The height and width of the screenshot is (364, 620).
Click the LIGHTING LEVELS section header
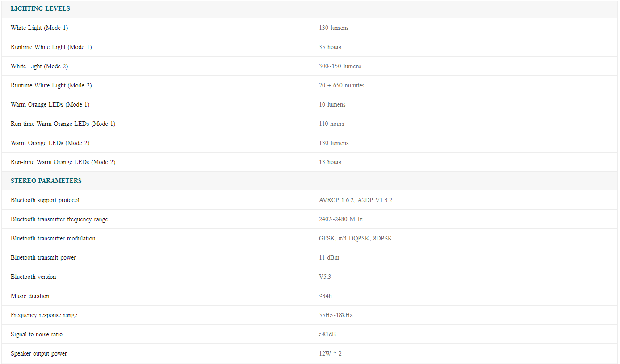coord(40,9)
